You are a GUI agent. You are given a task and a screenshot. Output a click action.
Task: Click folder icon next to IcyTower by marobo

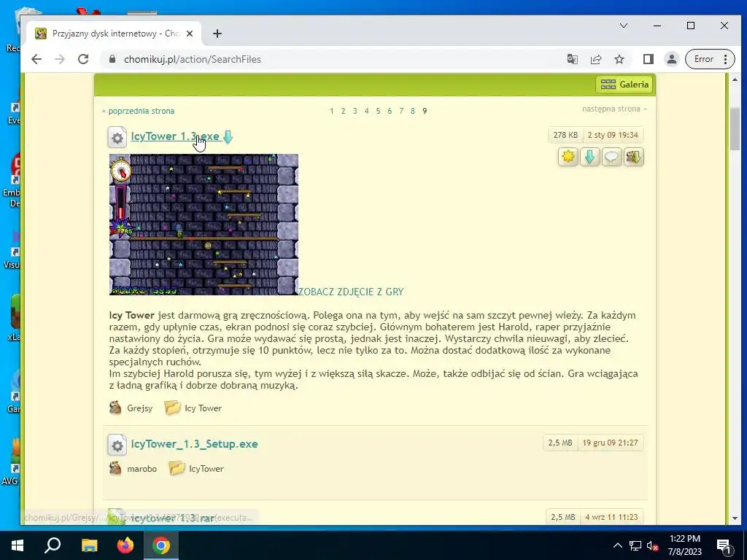177,468
